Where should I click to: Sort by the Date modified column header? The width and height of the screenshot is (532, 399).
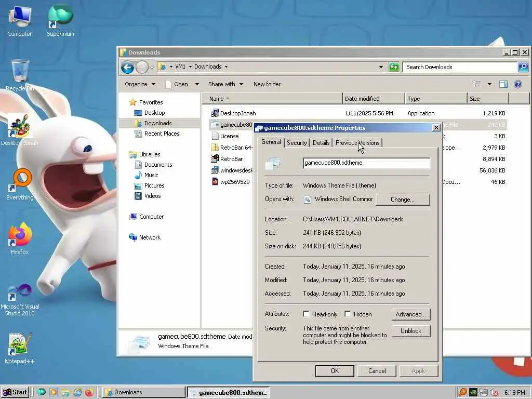pyautogui.click(x=374, y=99)
